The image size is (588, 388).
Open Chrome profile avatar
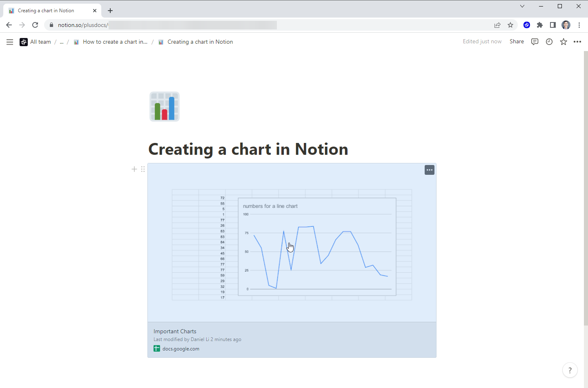pyautogui.click(x=566, y=25)
